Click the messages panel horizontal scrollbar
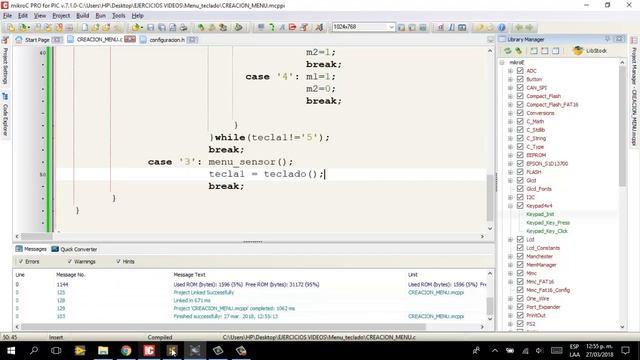 [x=223, y=327]
